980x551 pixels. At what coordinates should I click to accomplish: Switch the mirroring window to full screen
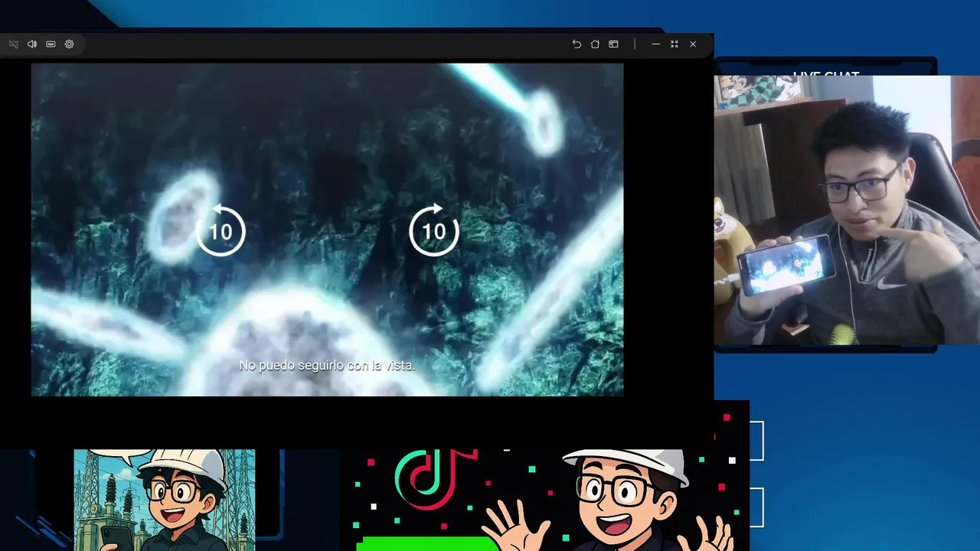pos(675,44)
